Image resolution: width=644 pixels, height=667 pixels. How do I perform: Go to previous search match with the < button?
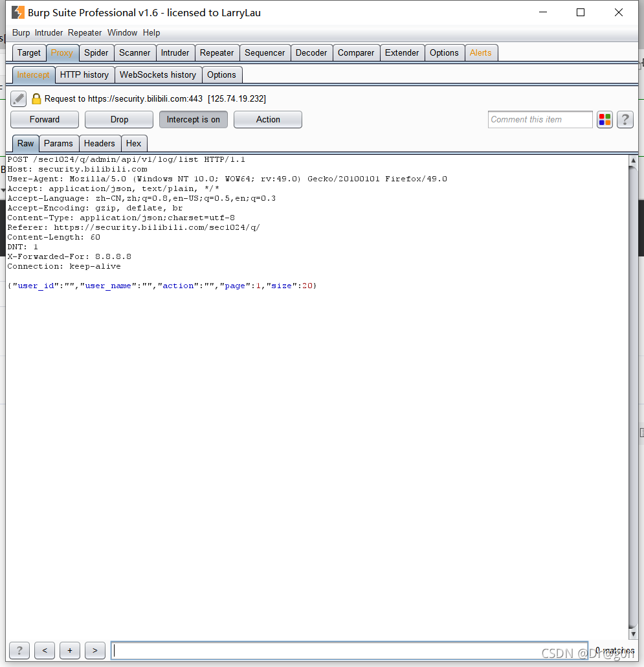pos(45,650)
